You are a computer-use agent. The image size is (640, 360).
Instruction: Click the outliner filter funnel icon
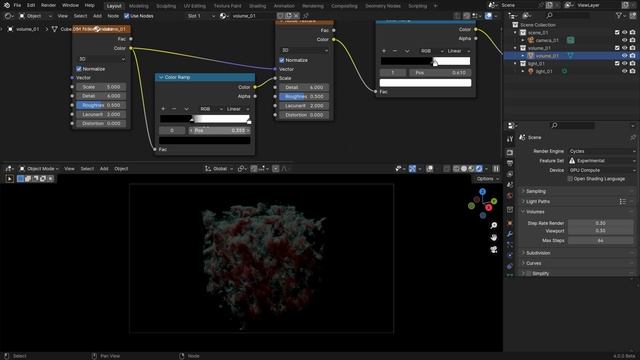[619, 16]
